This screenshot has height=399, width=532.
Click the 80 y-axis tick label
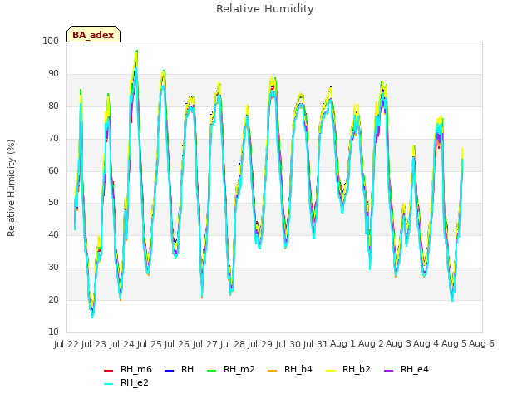click(53, 106)
